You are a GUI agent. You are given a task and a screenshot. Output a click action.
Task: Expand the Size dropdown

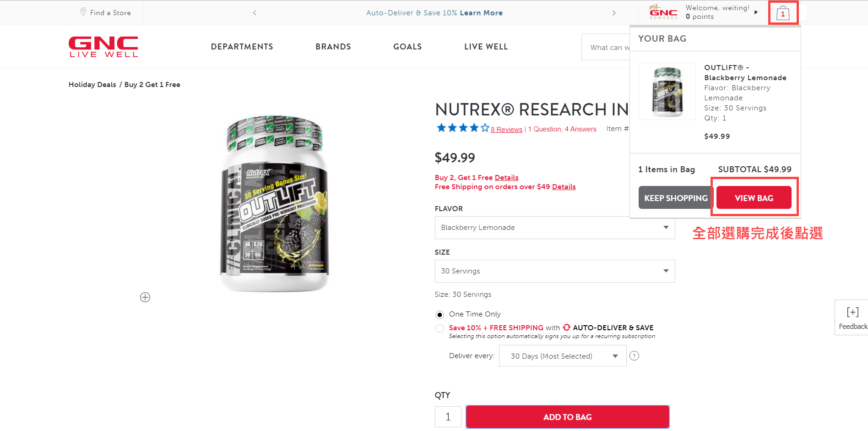pos(555,271)
